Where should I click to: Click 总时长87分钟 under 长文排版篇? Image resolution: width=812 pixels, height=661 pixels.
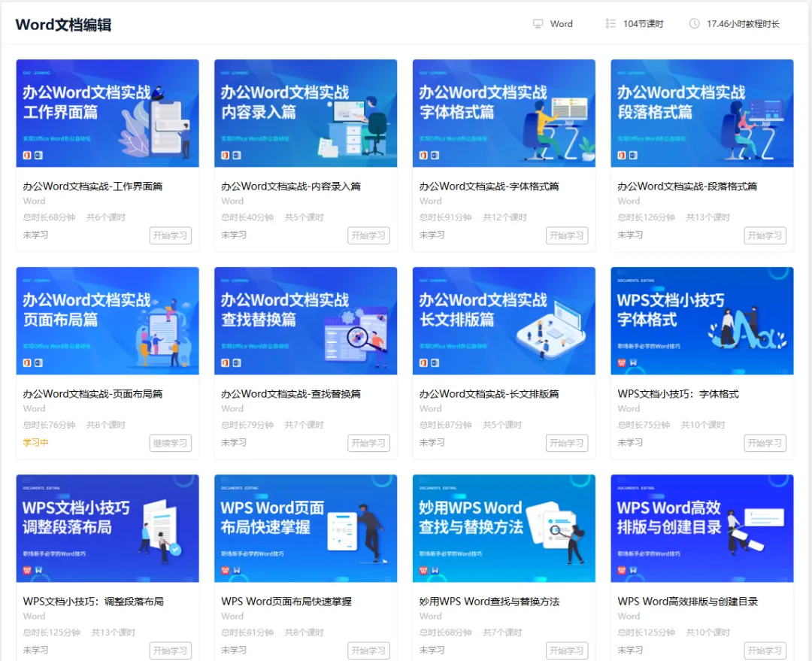pos(446,425)
